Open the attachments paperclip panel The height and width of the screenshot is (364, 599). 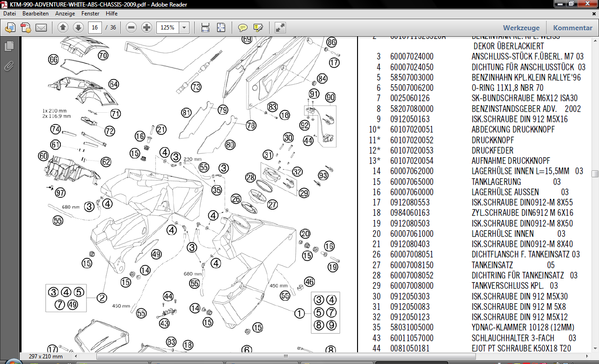[x=9, y=66]
